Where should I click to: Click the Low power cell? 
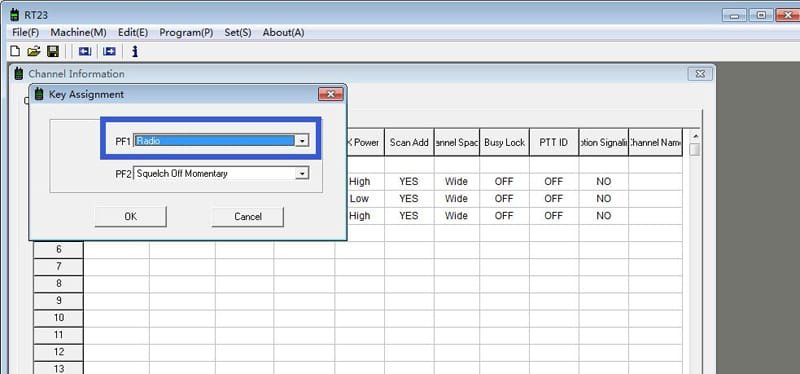pyautogui.click(x=360, y=198)
